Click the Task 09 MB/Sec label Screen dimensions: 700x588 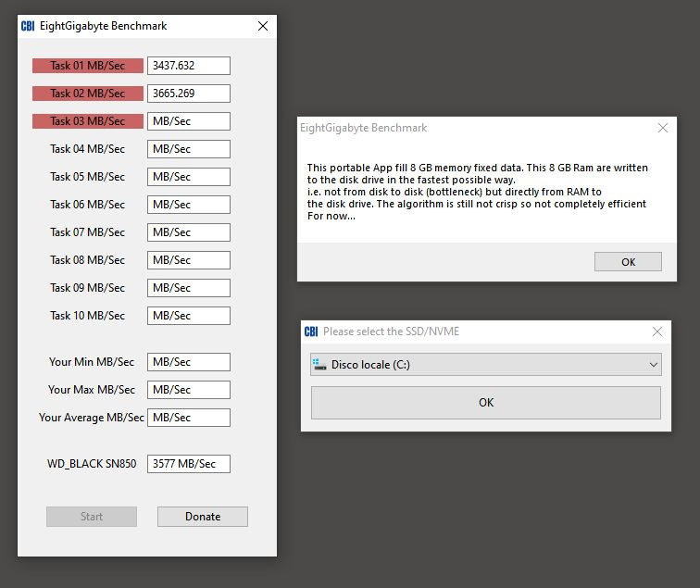point(87,288)
